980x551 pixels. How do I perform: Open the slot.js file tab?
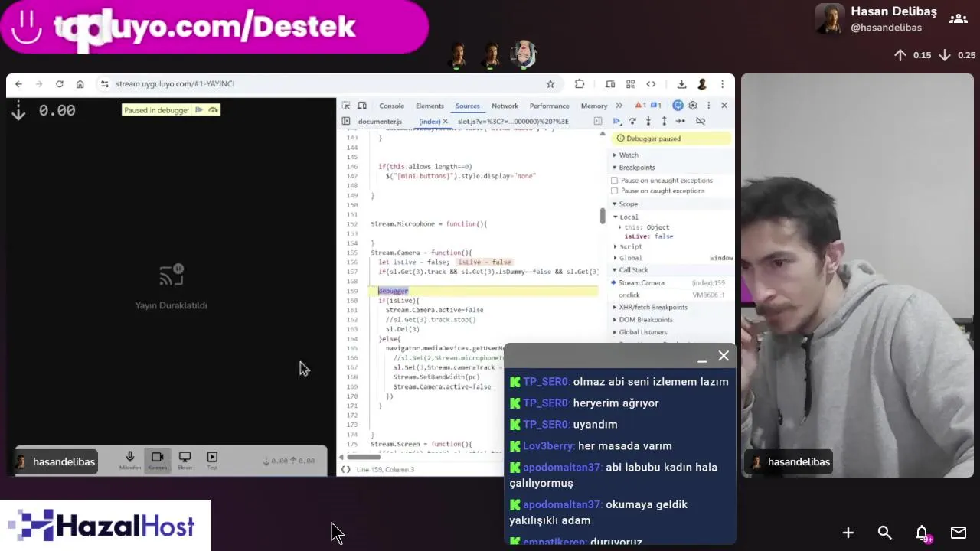pyautogui.click(x=513, y=121)
